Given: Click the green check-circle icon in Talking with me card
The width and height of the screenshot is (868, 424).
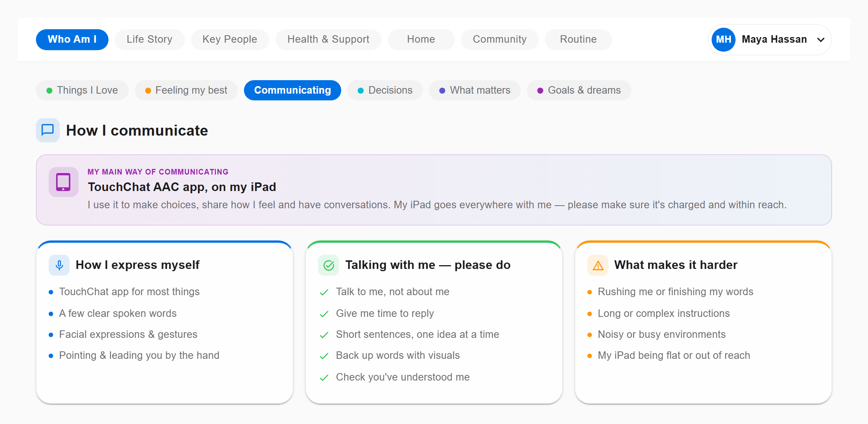Looking at the screenshot, I should (328, 265).
